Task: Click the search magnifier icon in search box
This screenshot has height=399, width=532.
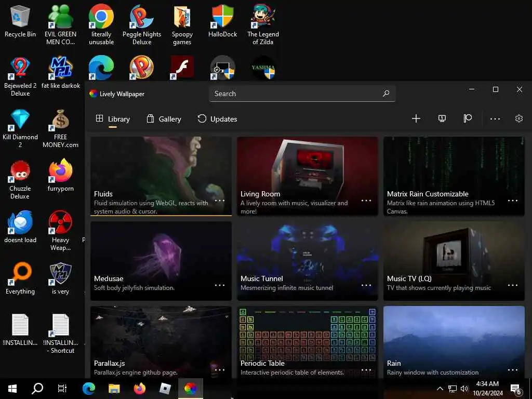Action: pyautogui.click(x=386, y=94)
